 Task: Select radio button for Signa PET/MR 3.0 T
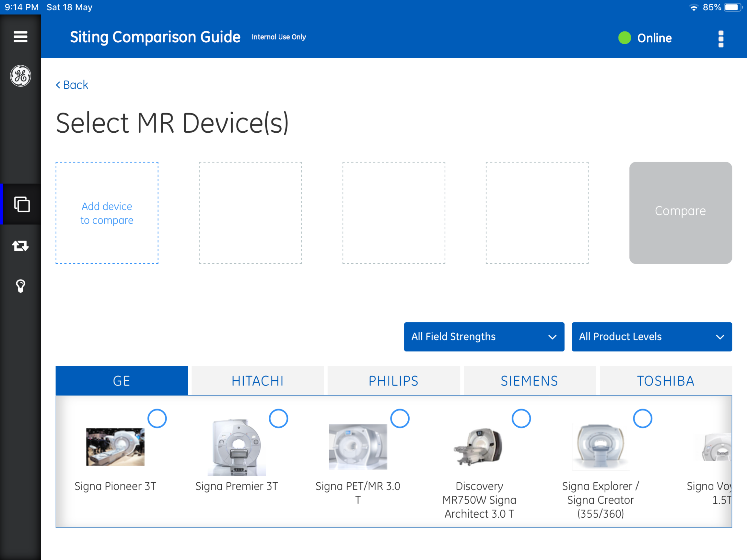point(400,418)
